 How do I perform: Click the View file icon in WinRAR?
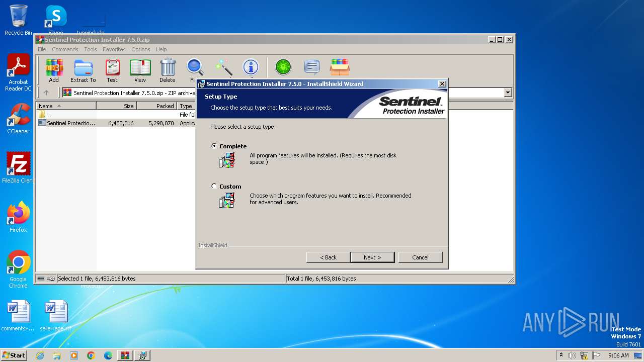point(140,70)
